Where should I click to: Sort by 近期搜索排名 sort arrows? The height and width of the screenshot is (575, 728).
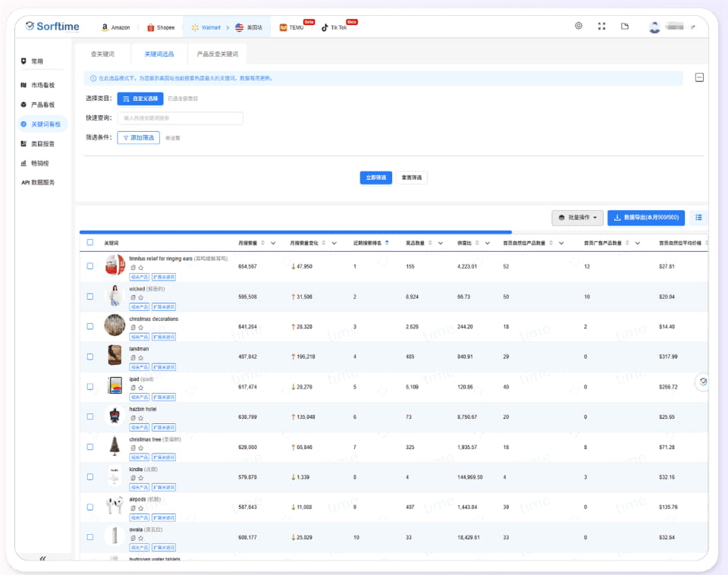[x=387, y=243]
